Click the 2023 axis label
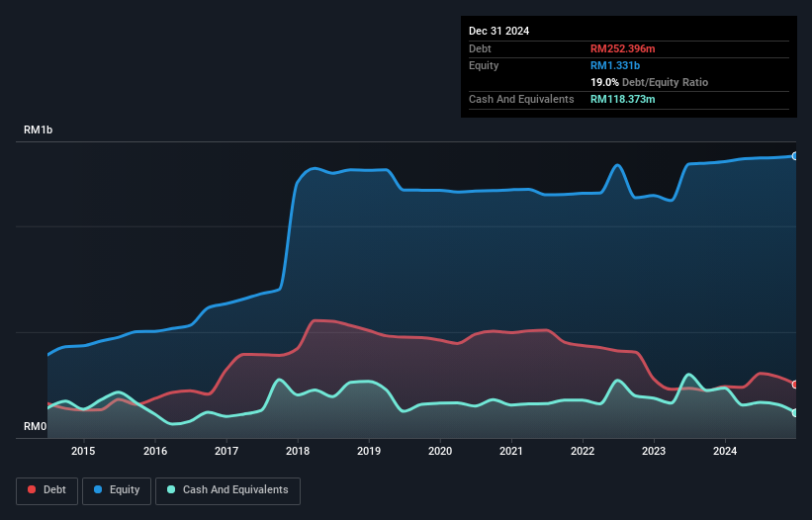 [654, 451]
